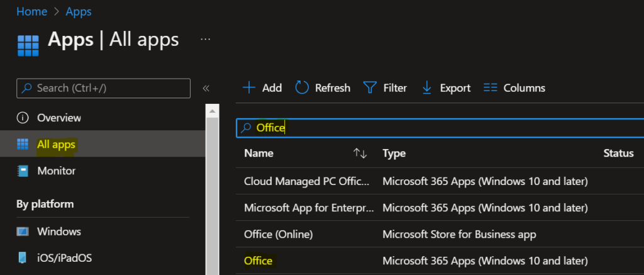Click the plus icon of Add
The image size is (644, 275).
(249, 88)
